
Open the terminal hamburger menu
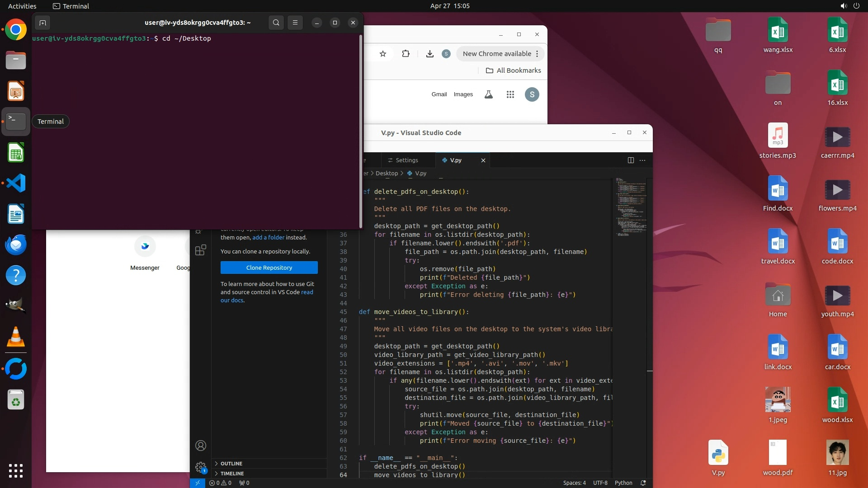click(295, 23)
